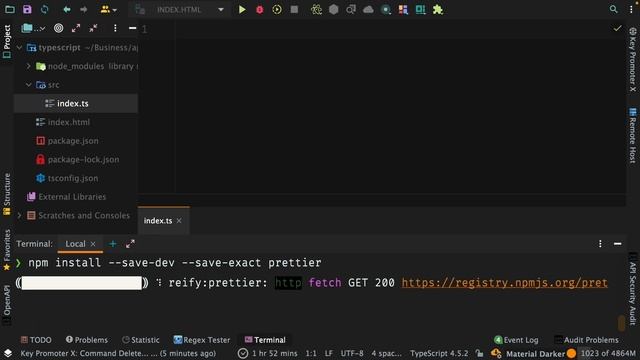Save all files with the disk icon
Screen dimensions: 640x360
tap(27, 9)
